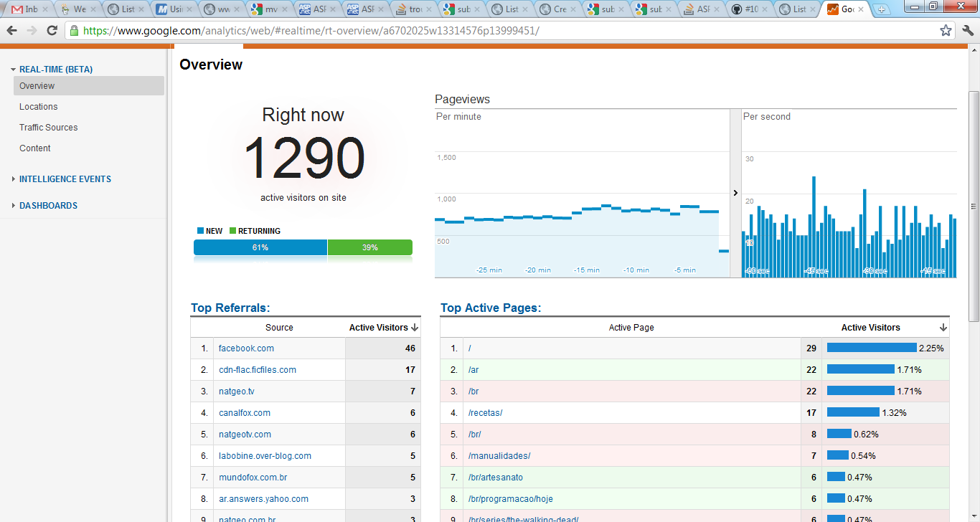Open a new tab with the plus button
Viewport: 980px width, 522px height.
tap(881, 10)
